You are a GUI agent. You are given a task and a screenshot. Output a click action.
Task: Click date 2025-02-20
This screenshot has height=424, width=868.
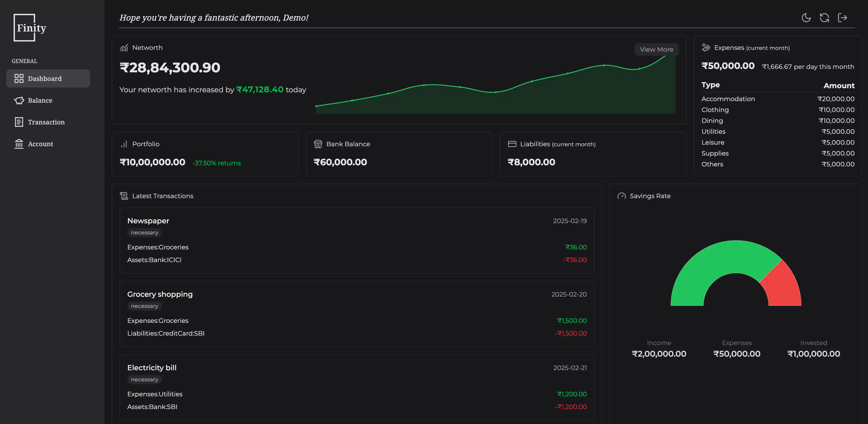coord(569,295)
